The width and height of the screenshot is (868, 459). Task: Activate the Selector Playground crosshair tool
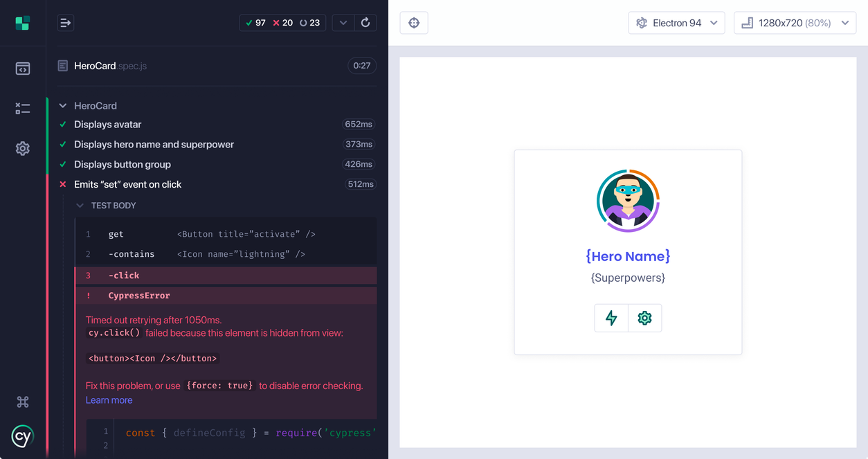click(x=413, y=22)
